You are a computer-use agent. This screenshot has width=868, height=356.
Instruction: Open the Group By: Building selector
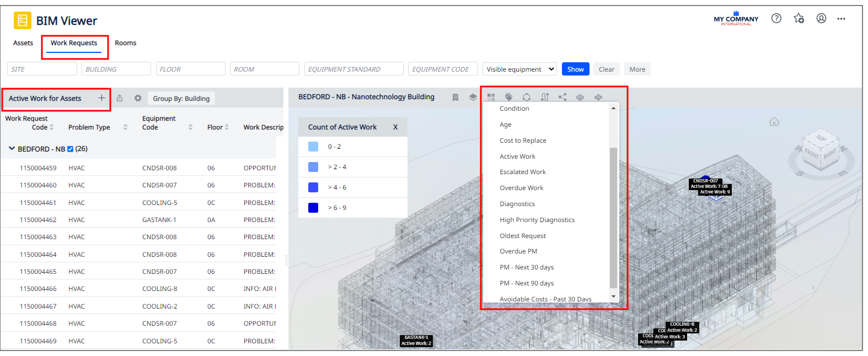click(x=181, y=99)
